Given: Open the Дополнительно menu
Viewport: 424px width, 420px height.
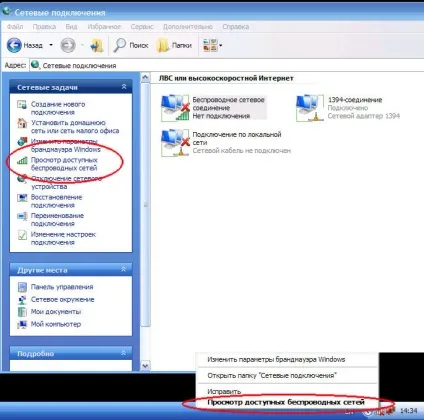Looking at the screenshot, I should (188, 27).
